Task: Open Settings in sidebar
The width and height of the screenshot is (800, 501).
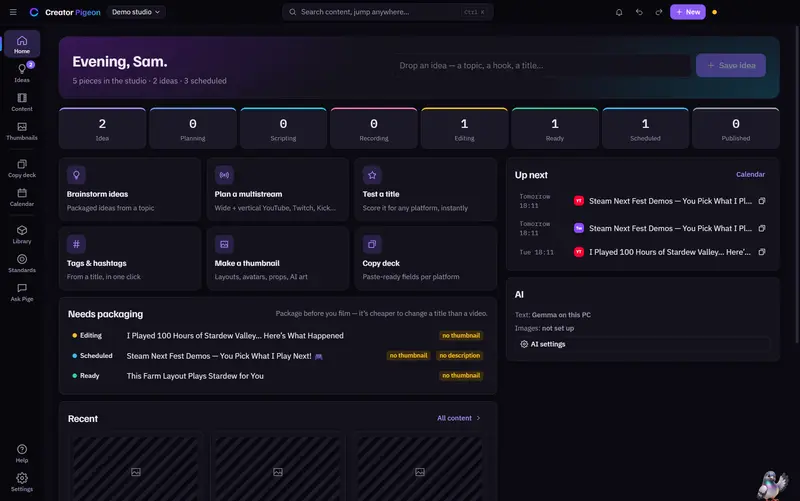Action: tap(22, 482)
